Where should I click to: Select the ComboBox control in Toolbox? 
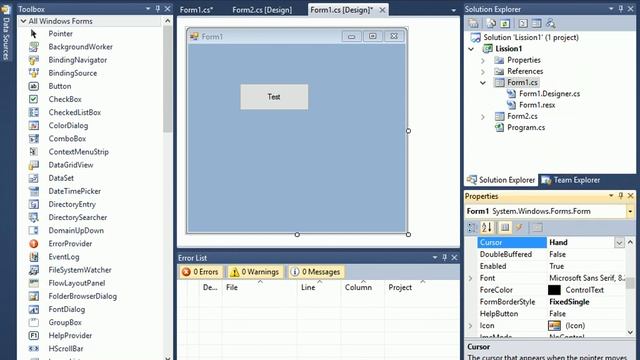pyautogui.click(x=67, y=138)
